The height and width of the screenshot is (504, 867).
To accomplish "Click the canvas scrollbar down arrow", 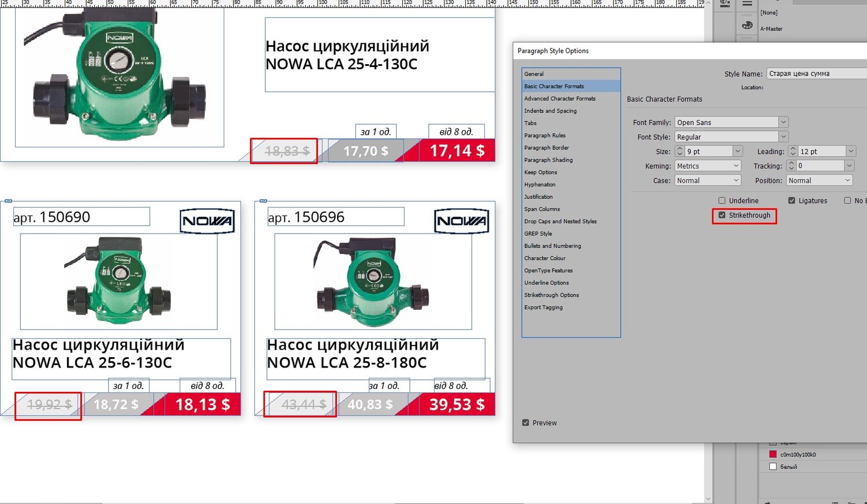I will tap(708, 498).
